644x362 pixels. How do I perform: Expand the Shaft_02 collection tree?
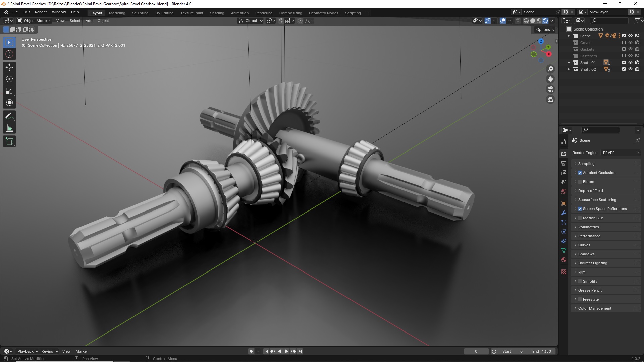(569, 69)
